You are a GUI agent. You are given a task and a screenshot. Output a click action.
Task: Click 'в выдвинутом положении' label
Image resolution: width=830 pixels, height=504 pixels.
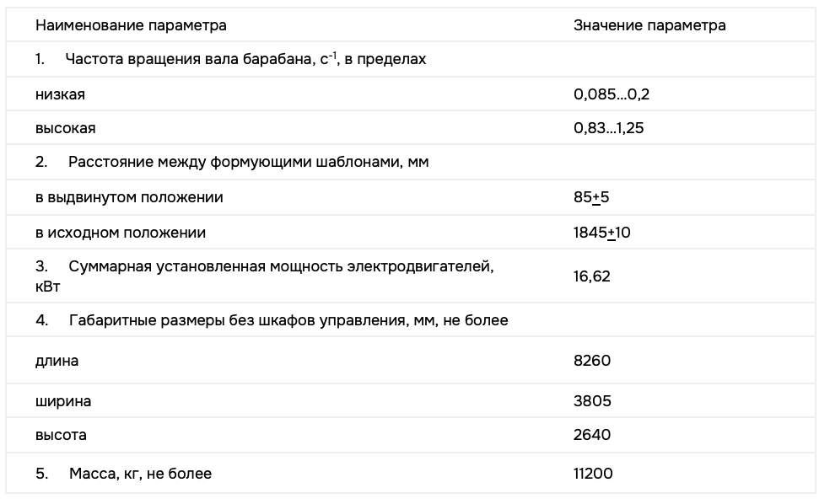coord(129,197)
